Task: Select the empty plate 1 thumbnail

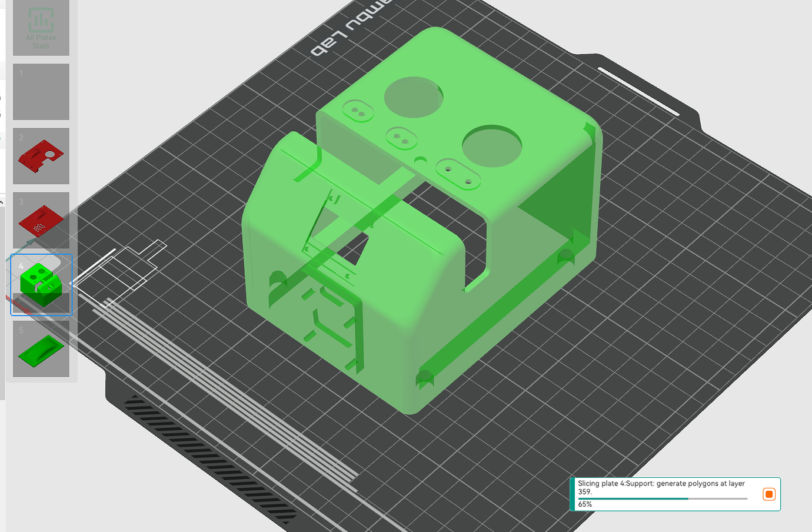Action: [x=41, y=92]
